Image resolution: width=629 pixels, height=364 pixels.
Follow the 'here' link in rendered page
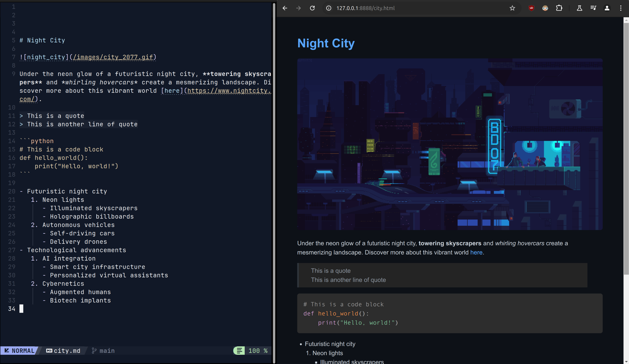pyautogui.click(x=476, y=252)
